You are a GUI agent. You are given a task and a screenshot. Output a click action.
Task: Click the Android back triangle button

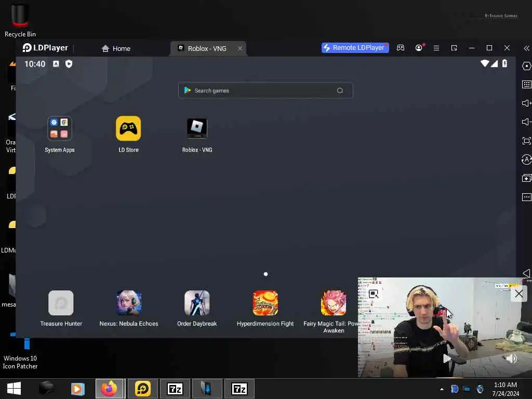point(527,273)
